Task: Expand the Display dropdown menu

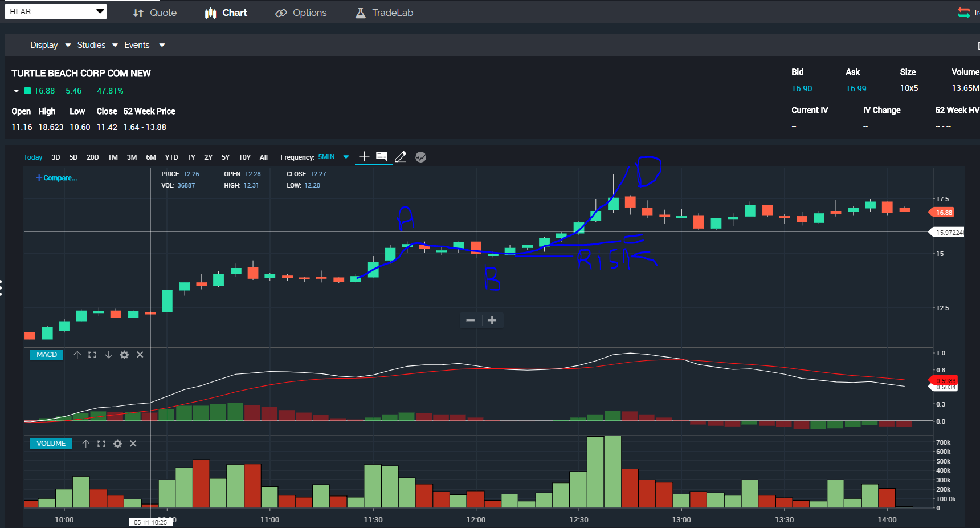Action: click(50, 45)
